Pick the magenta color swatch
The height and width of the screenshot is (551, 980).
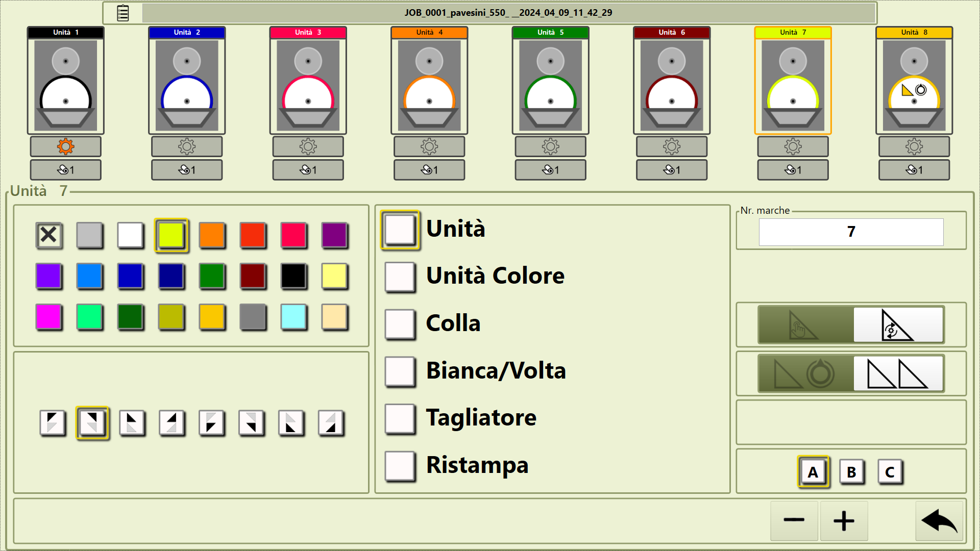tap(49, 317)
